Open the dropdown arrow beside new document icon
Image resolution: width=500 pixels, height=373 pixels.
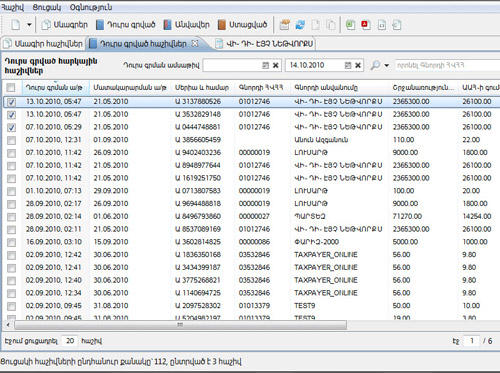click(29, 25)
